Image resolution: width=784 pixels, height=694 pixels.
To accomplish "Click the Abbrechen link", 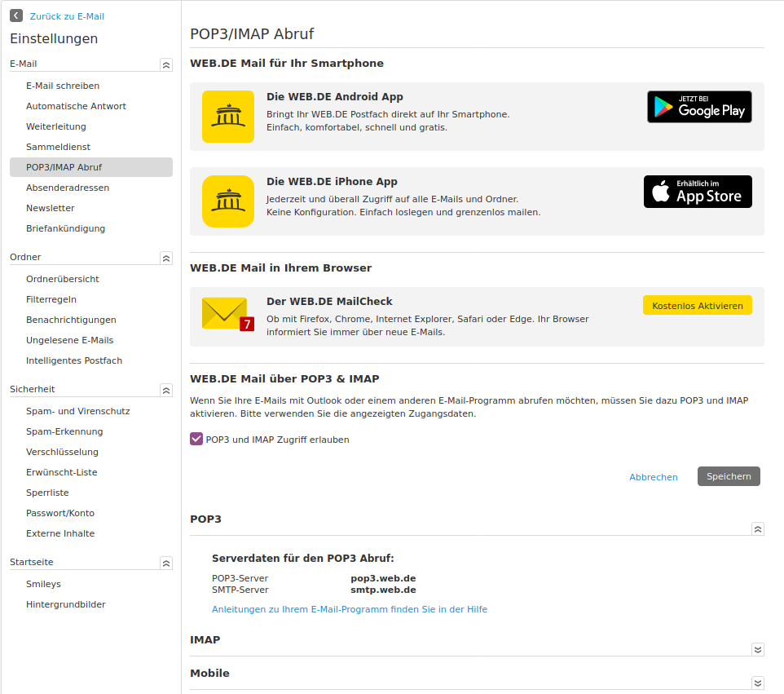I will coord(654,477).
